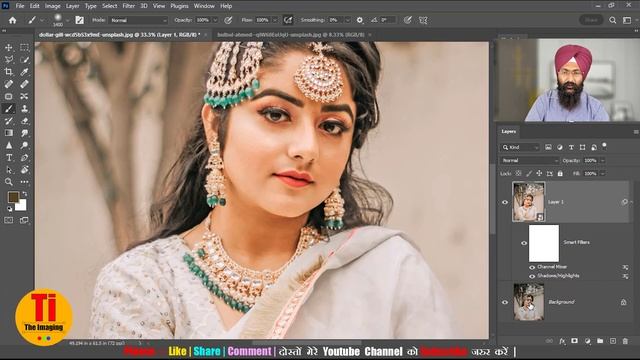Select the Eraser tool
Image resolution: width=640 pixels, height=360 pixels.
[24, 121]
